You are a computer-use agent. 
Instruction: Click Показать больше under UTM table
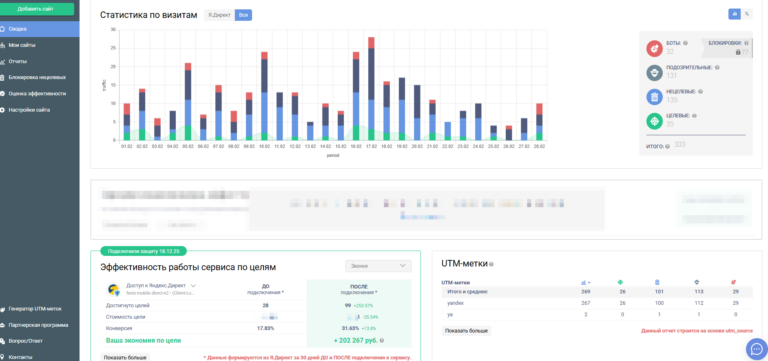pyautogui.click(x=466, y=331)
